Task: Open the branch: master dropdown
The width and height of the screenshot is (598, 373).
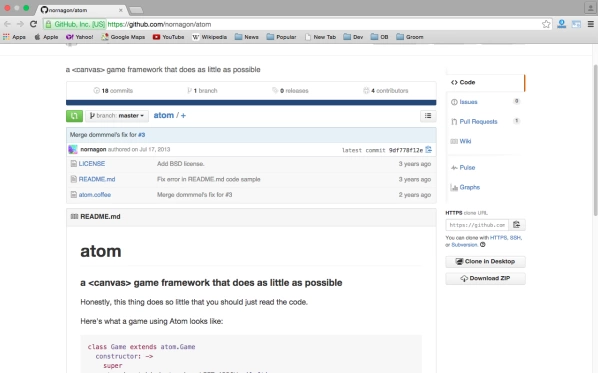Action: point(117,116)
